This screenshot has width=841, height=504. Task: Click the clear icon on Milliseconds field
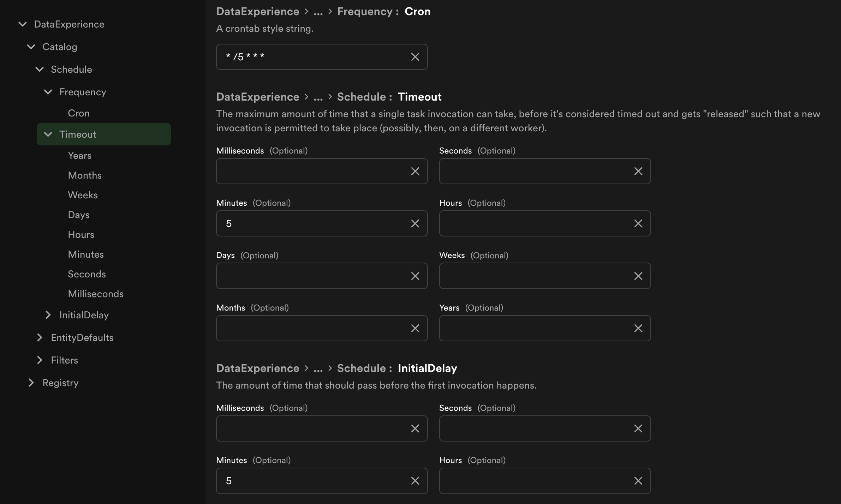point(415,171)
